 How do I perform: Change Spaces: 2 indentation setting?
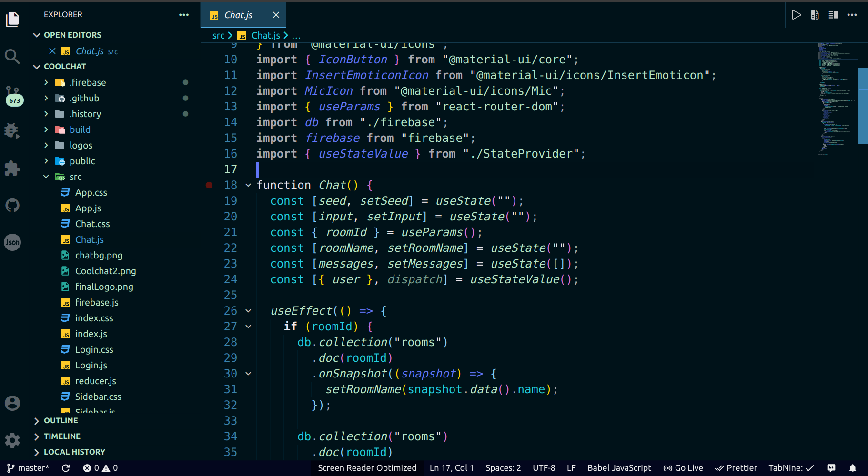(x=503, y=468)
